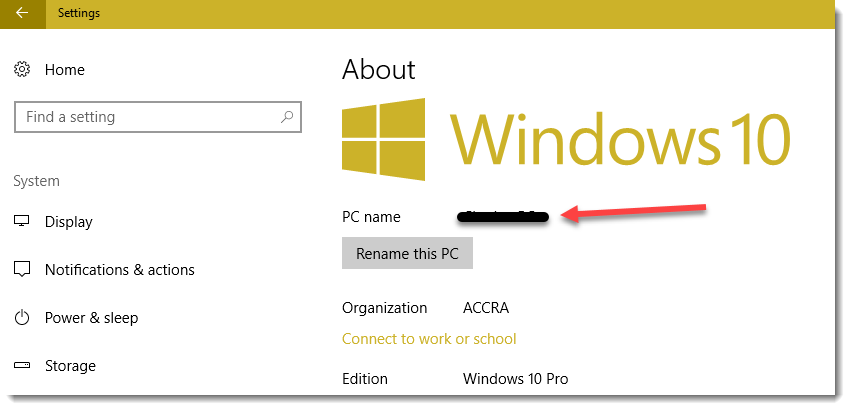This screenshot has width=850, height=410.
Task: Click the Edition label
Action: click(365, 379)
